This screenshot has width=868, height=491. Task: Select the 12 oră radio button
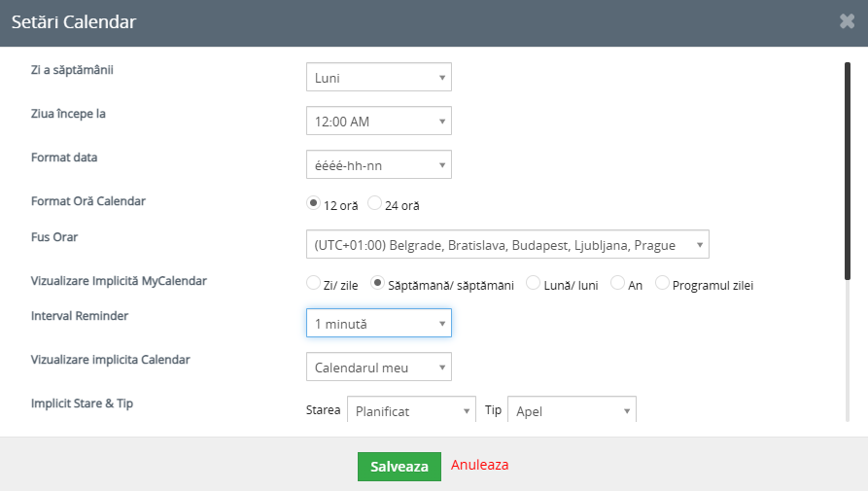tap(313, 203)
